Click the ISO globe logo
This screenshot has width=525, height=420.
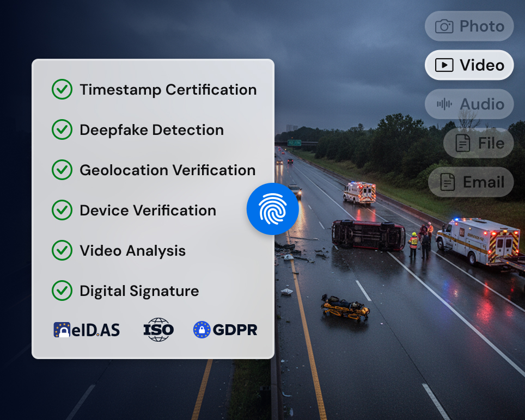[x=158, y=330]
